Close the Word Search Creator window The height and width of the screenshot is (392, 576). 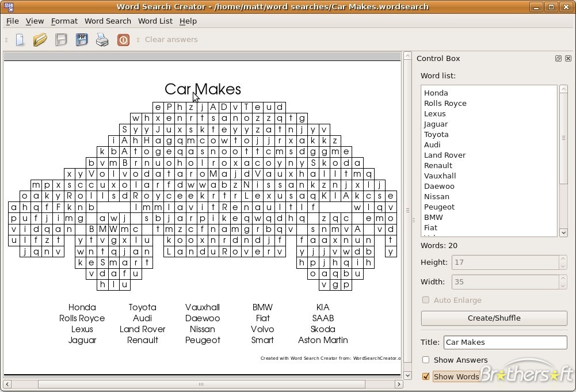[x=566, y=7]
